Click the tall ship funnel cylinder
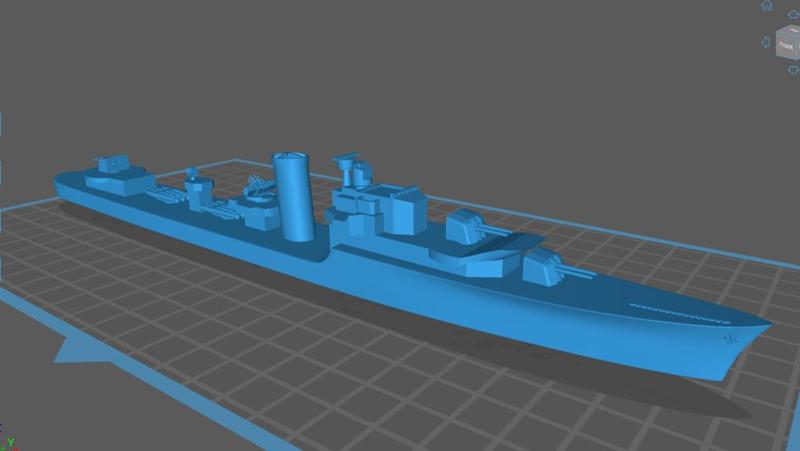800x451 pixels. (x=293, y=196)
